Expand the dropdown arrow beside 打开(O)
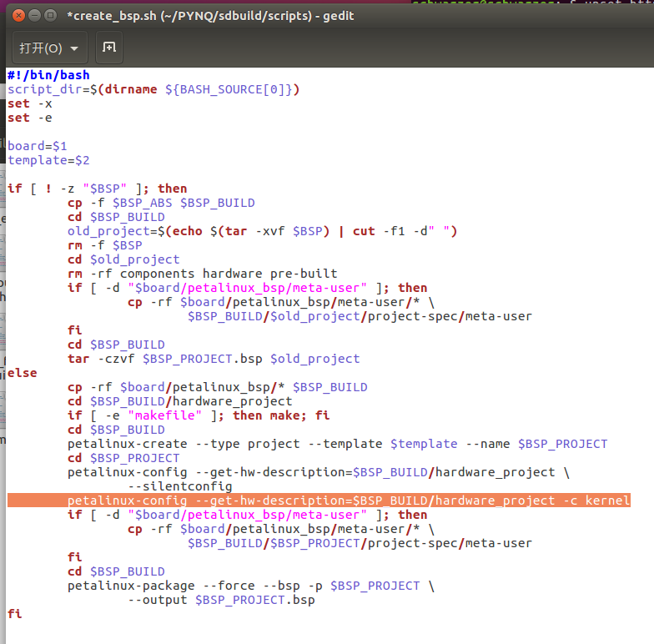The width and height of the screenshot is (654, 644). pyautogui.click(x=74, y=48)
